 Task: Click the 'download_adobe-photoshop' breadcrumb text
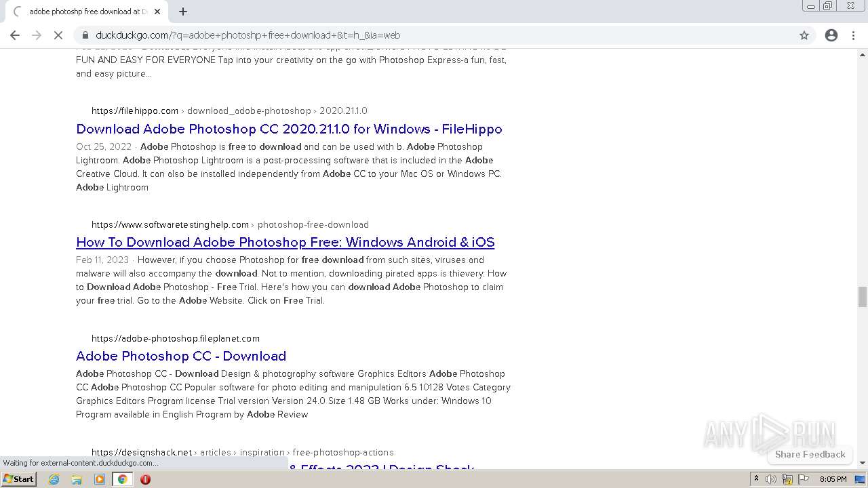[x=249, y=110]
